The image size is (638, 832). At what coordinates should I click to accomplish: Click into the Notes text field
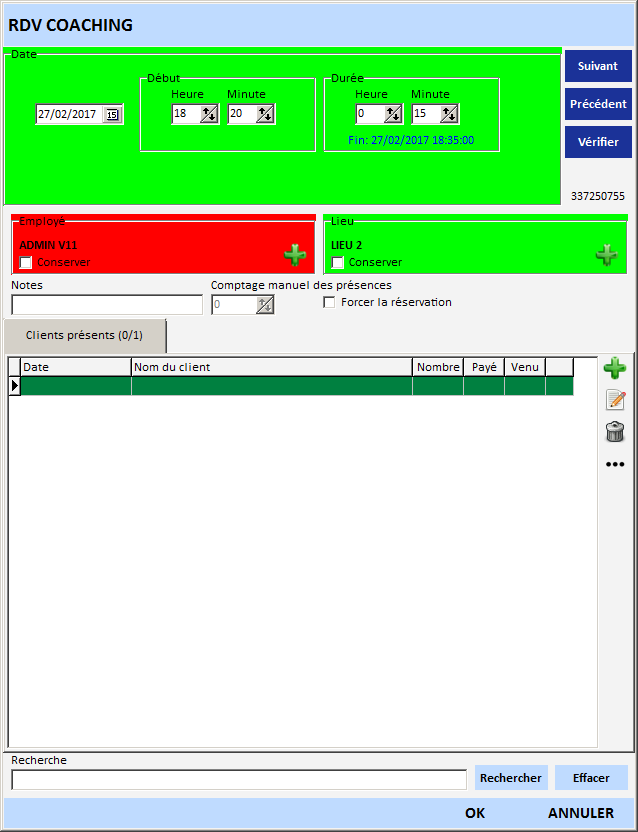107,305
